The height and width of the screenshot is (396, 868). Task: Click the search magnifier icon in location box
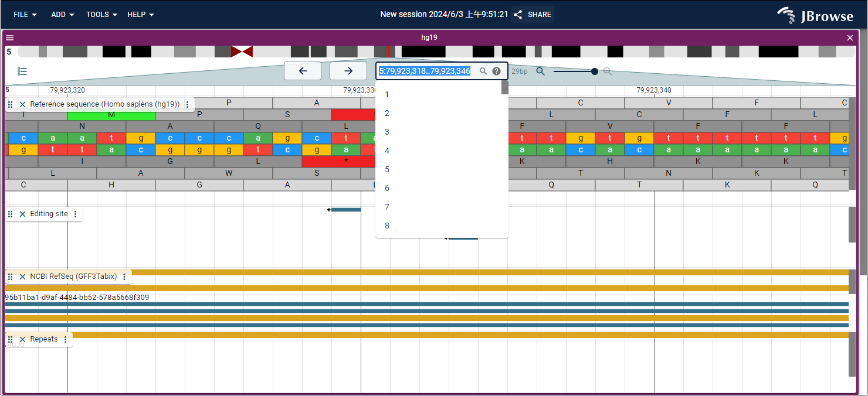[483, 71]
